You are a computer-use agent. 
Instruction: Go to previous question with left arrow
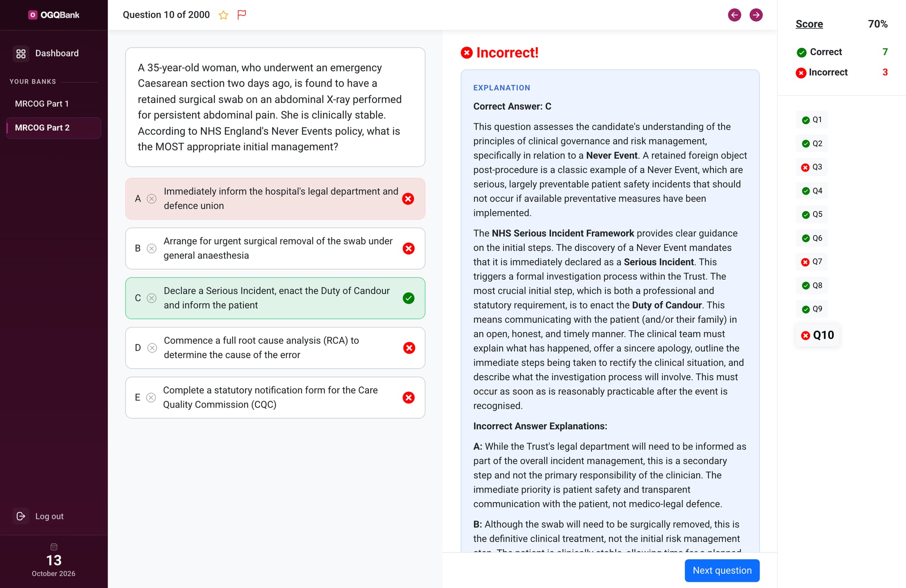734,15
